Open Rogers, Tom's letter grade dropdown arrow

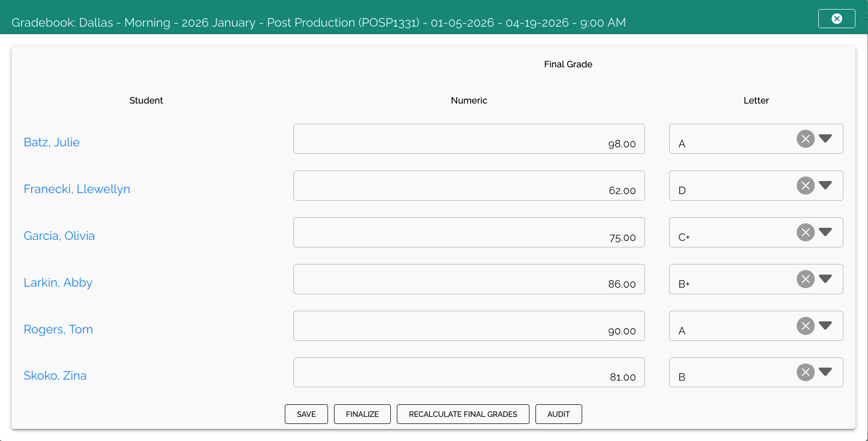point(825,325)
